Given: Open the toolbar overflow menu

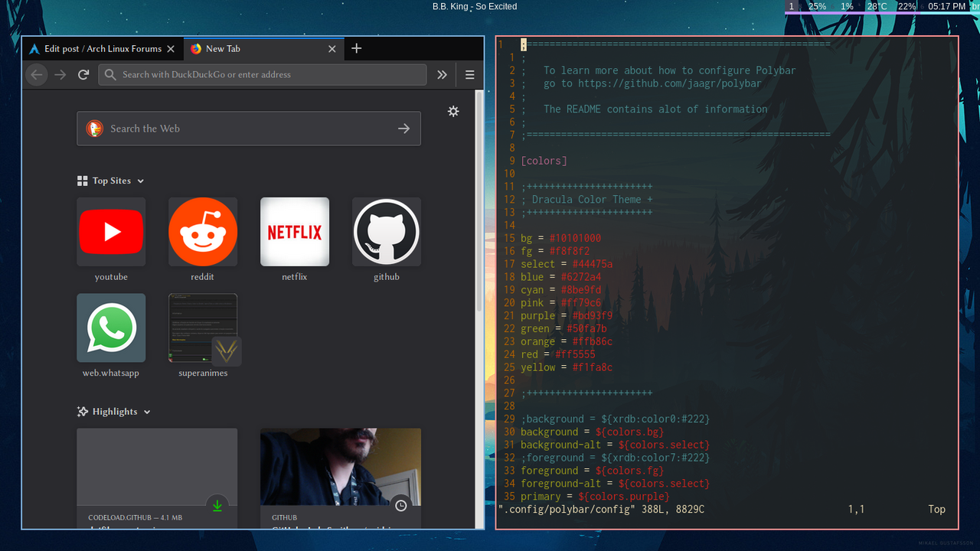Looking at the screenshot, I should pyautogui.click(x=442, y=74).
